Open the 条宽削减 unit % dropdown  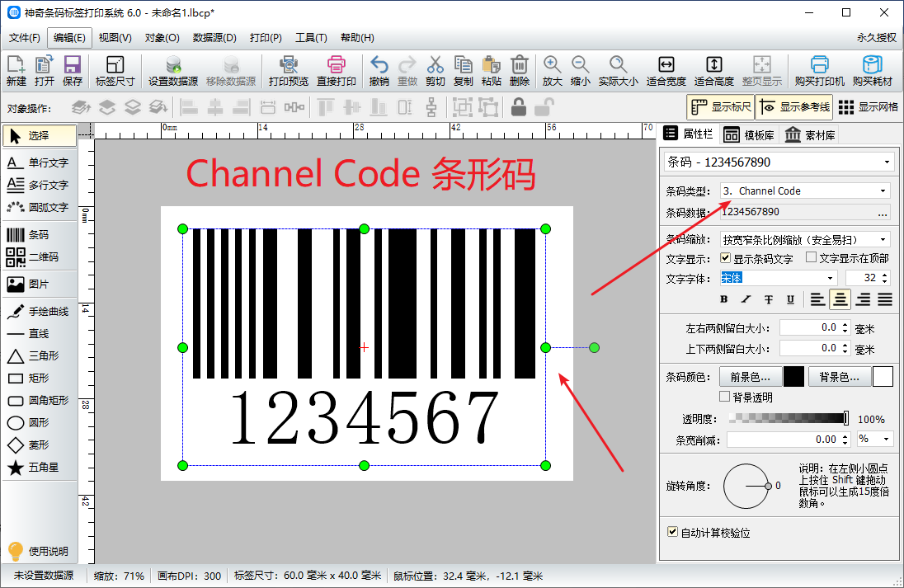click(x=874, y=440)
